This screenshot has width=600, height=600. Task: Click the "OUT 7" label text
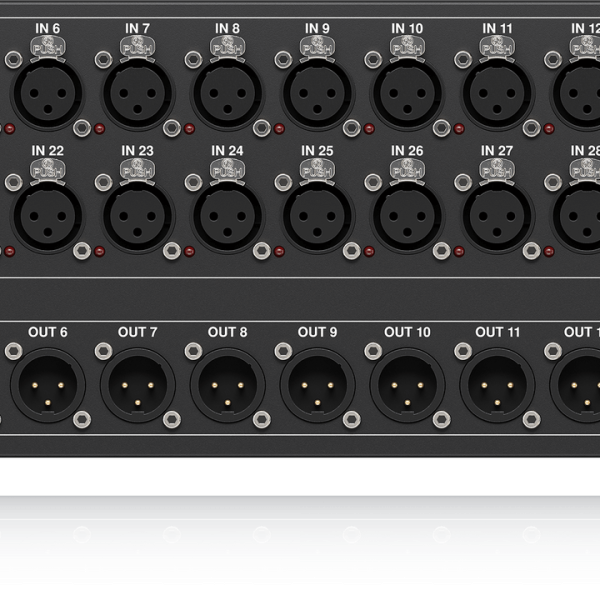[x=138, y=332]
